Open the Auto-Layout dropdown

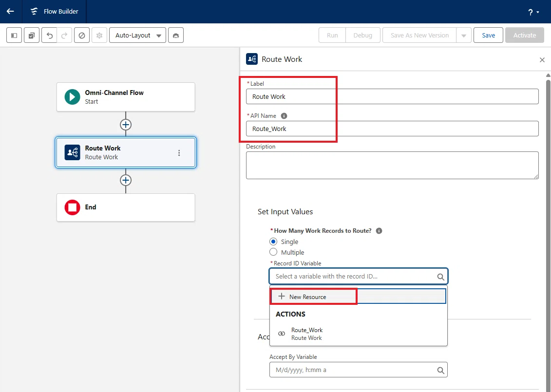pyautogui.click(x=137, y=35)
